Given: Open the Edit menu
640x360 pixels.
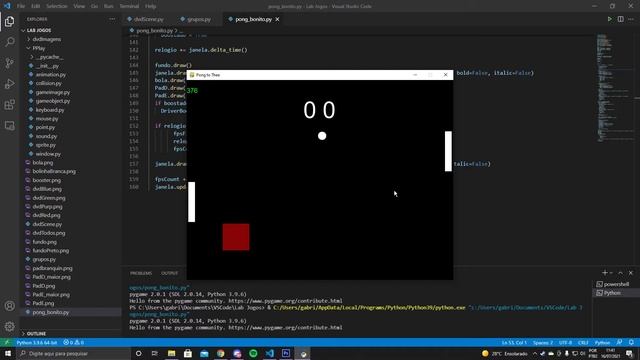Looking at the screenshot, I should [36, 6].
